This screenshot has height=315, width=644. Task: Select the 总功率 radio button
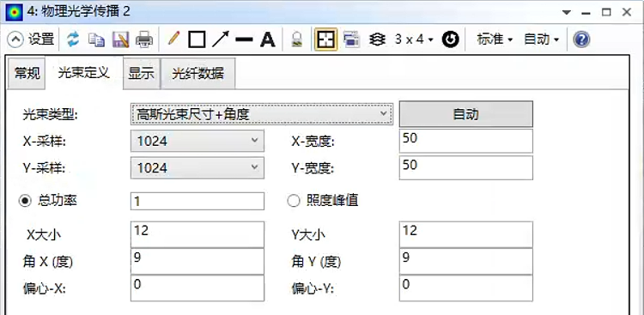coord(26,201)
